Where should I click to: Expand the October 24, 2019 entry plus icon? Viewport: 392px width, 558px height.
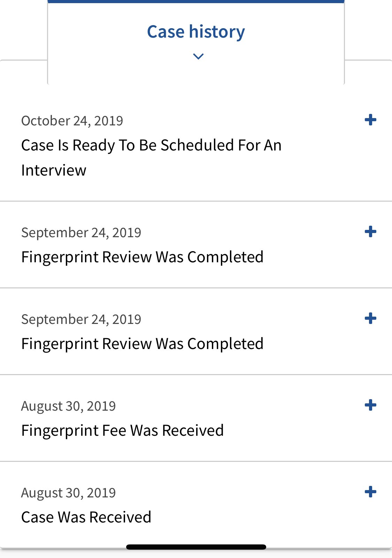(370, 120)
